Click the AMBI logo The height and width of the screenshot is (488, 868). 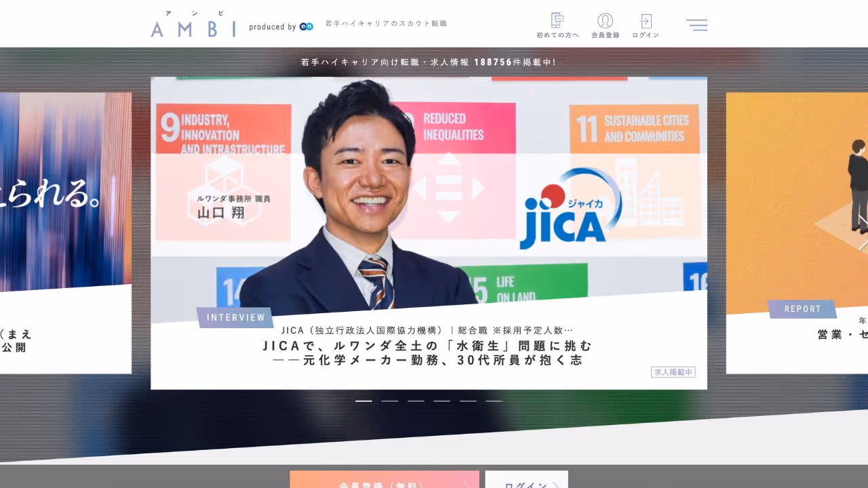click(x=193, y=24)
